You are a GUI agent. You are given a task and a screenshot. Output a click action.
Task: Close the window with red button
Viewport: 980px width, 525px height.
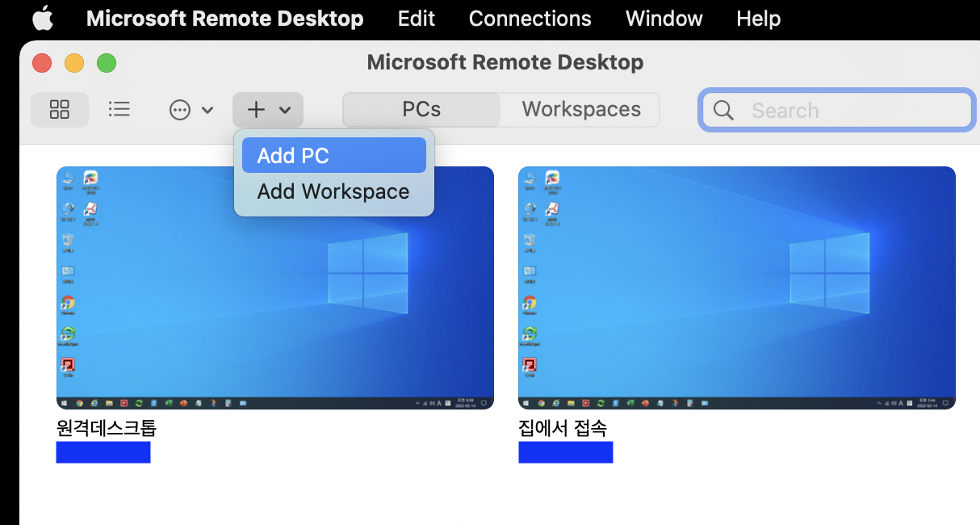42,62
